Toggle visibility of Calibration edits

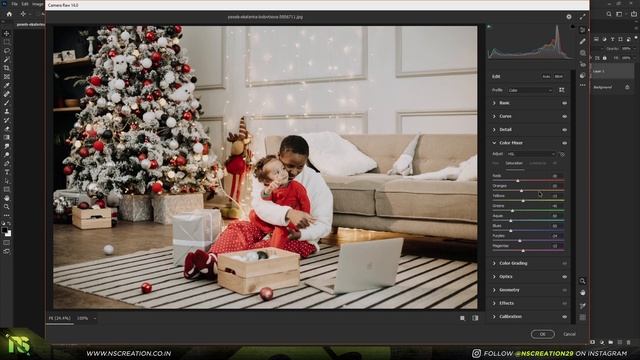(564, 317)
